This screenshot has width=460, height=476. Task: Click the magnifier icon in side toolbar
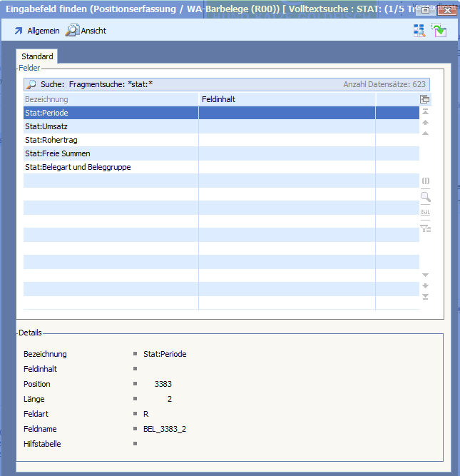point(425,197)
